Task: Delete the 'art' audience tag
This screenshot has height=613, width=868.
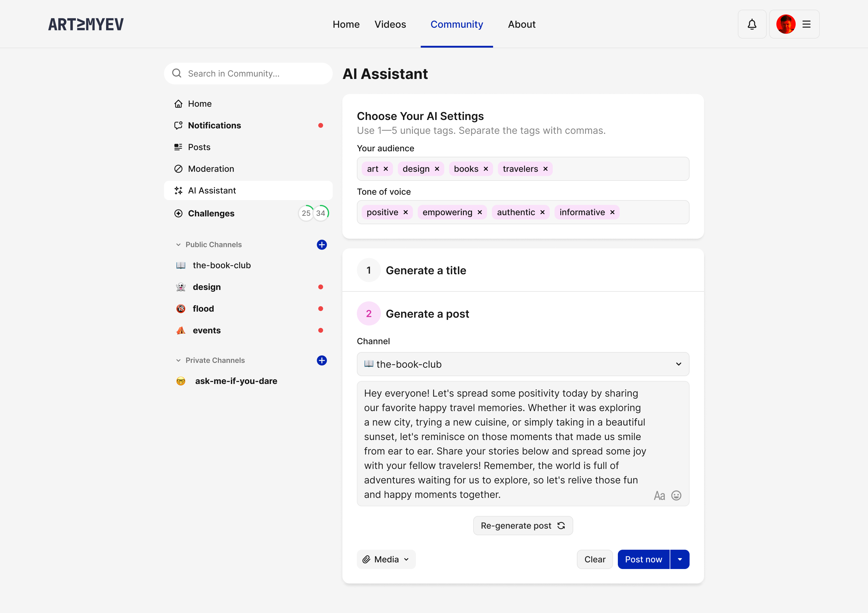Action: (x=385, y=169)
